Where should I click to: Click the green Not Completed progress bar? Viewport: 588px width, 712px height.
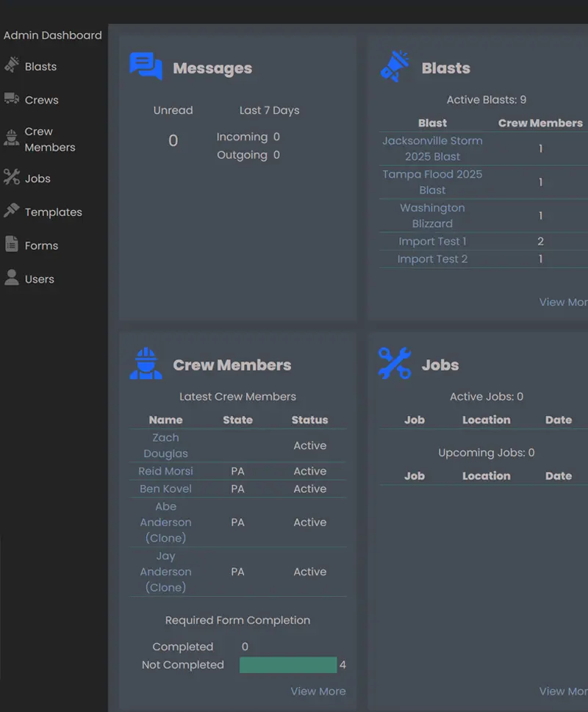pyautogui.click(x=288, y=665)
